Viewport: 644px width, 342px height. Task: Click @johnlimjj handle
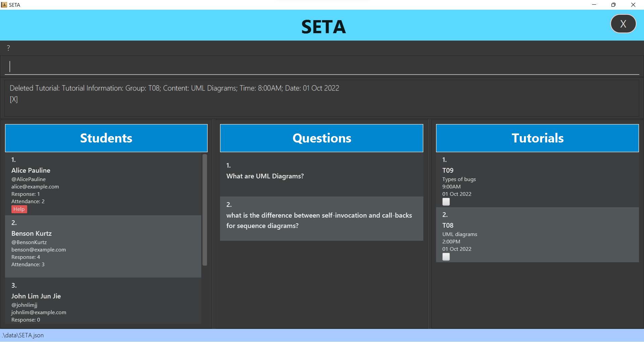click(24, 305)
